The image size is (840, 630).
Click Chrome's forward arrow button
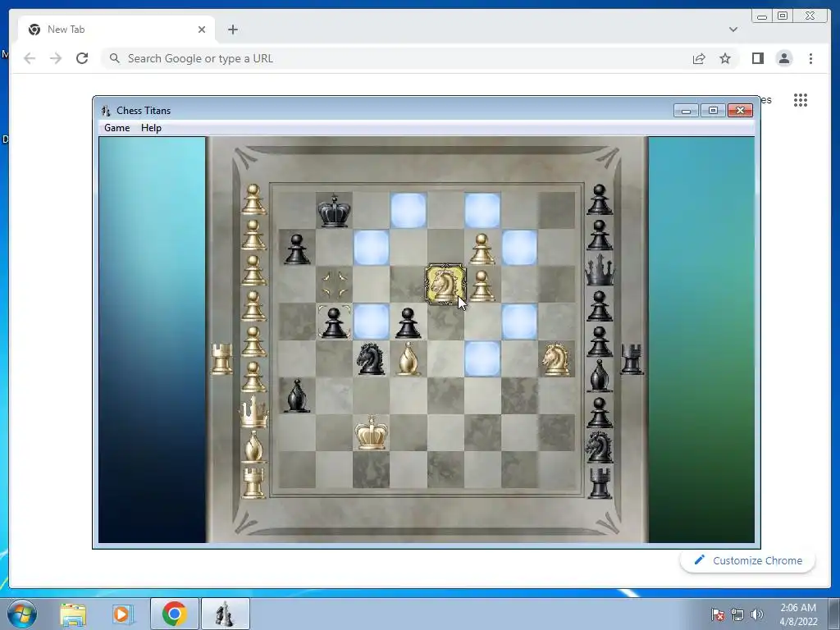point(56,58)
